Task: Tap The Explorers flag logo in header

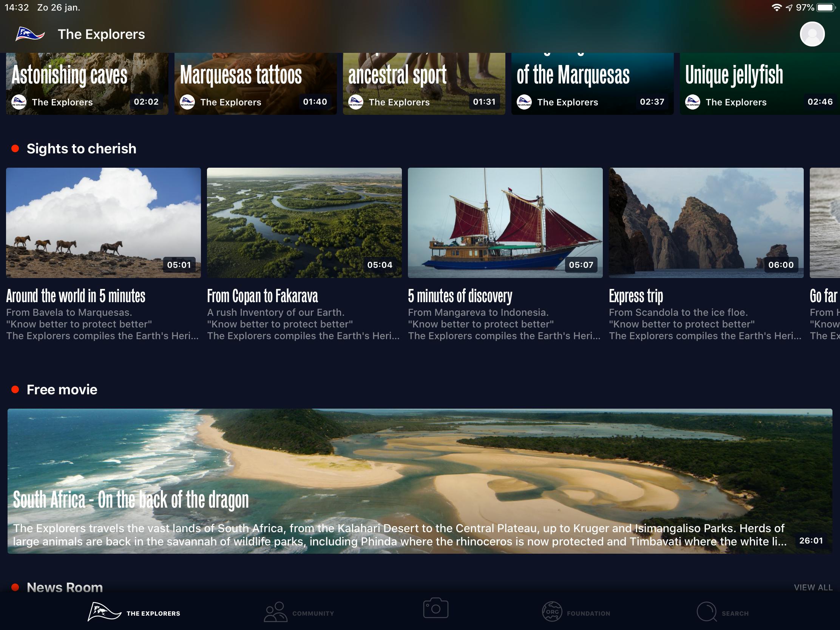Action: coord(30,34)
